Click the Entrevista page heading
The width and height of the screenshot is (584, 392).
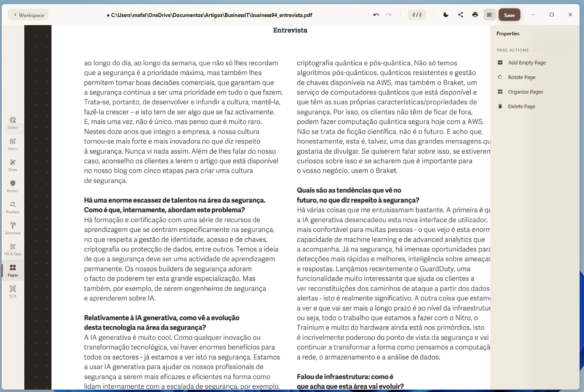pyautogui.click(x=290, y=30)
